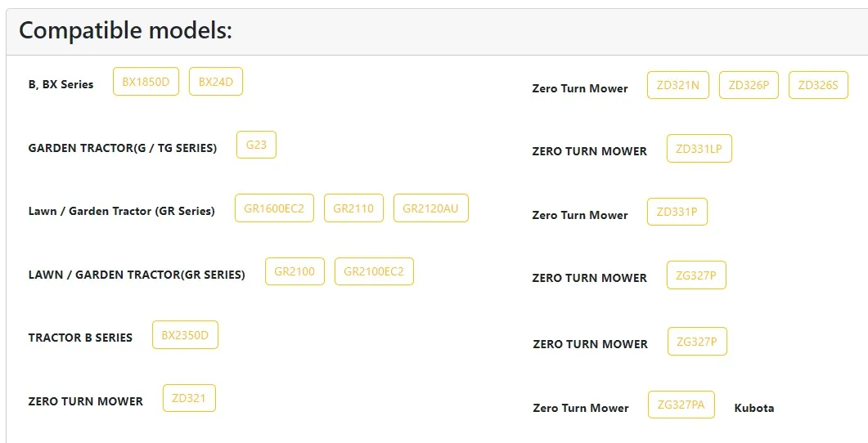The width and height of the screenshot is (868, 443).
Task: Click the GR2100EC2 model tag
Action: pos(374,271)
